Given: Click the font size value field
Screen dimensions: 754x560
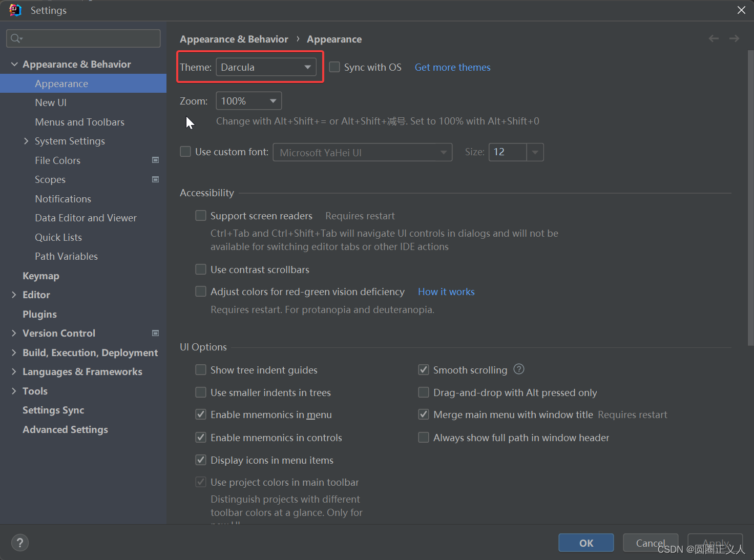Looking at the screenshot, I should tap(508, 152).
